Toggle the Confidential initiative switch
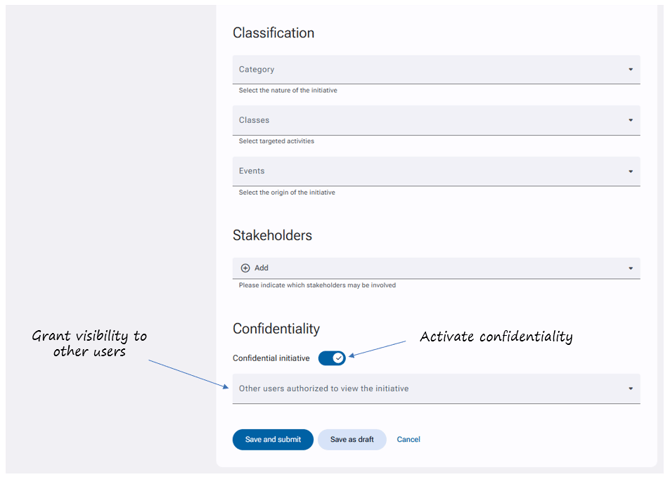Screen dimensions: 670x477 [x=332, y=358]
